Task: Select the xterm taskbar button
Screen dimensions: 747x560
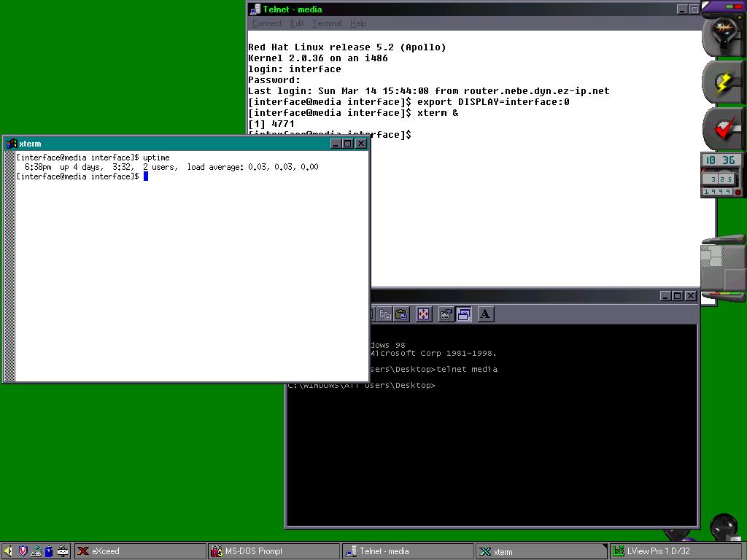Action: tap(542, 551)
